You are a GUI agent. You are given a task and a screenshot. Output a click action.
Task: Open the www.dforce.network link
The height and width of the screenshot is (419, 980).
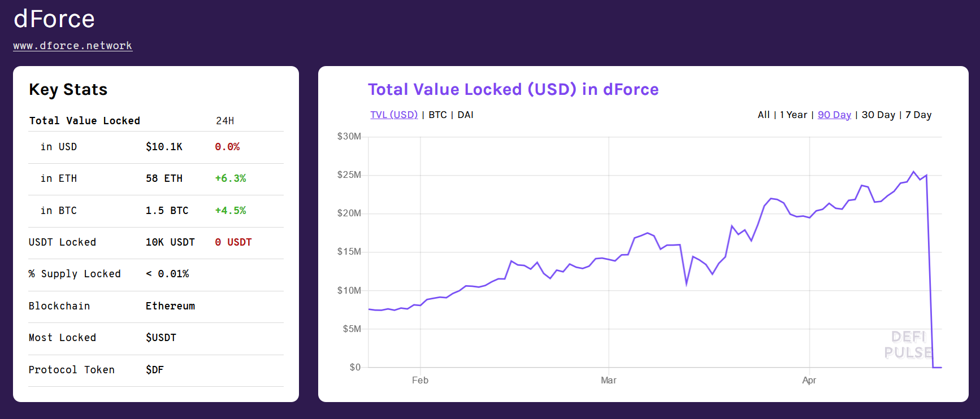[72, 46]
